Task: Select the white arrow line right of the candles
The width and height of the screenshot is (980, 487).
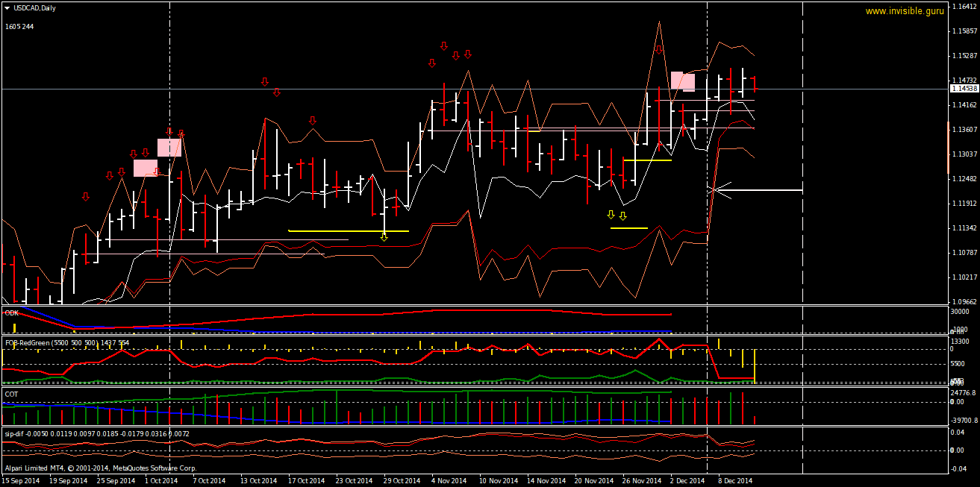Action: coord(761,191)
